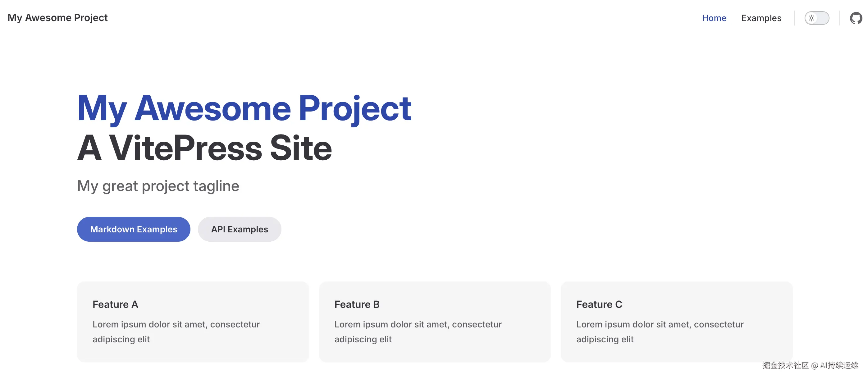This screenshot has height=379, width=868.
Task: Open the Examples nav item
Action: point(761,18)
